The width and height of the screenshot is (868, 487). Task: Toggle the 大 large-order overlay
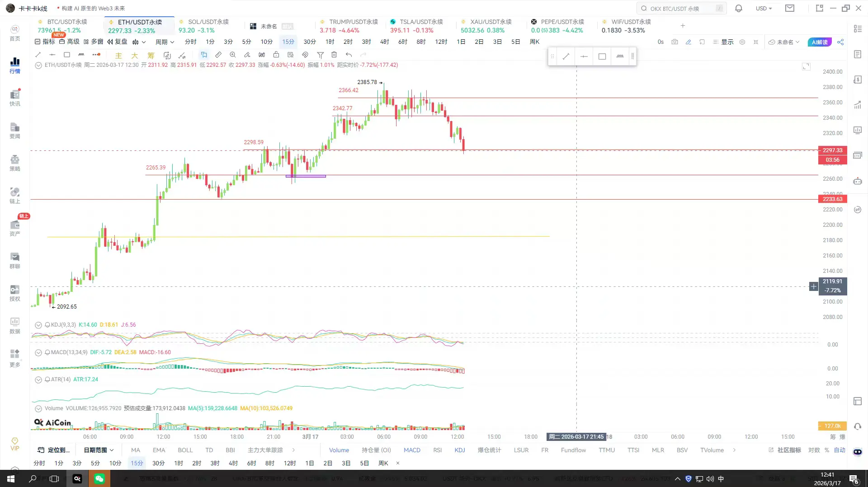coord(135,55)
